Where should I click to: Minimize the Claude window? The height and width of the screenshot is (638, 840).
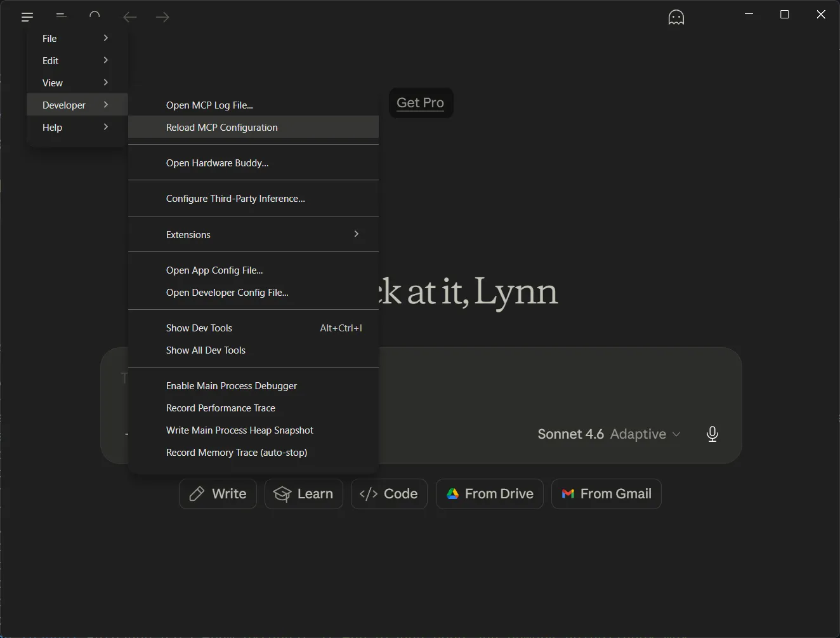749,14
